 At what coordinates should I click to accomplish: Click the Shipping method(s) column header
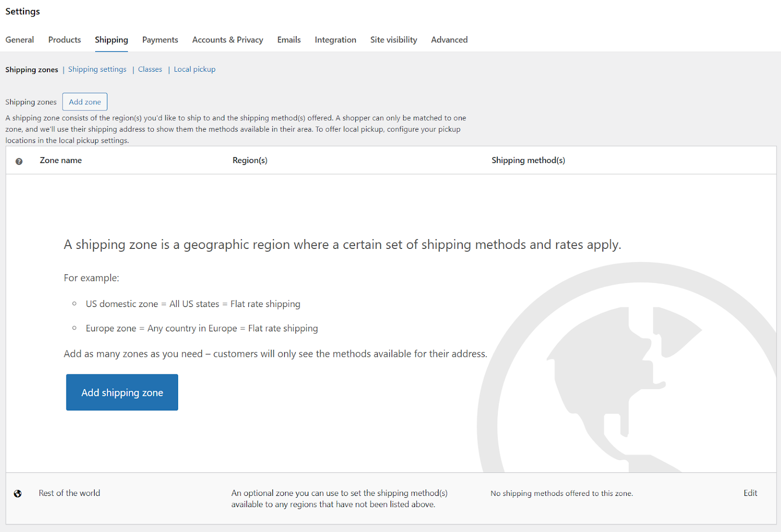pos(528,160)
